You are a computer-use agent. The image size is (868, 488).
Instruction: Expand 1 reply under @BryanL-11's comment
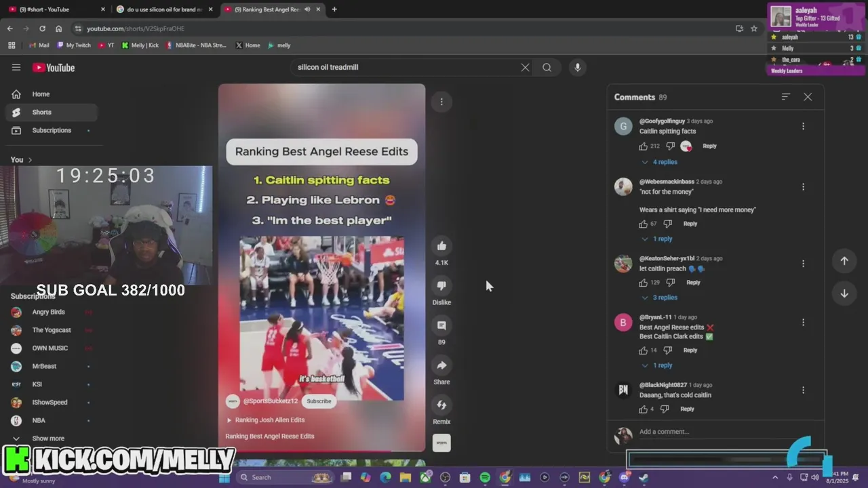(x=657, y=365)
